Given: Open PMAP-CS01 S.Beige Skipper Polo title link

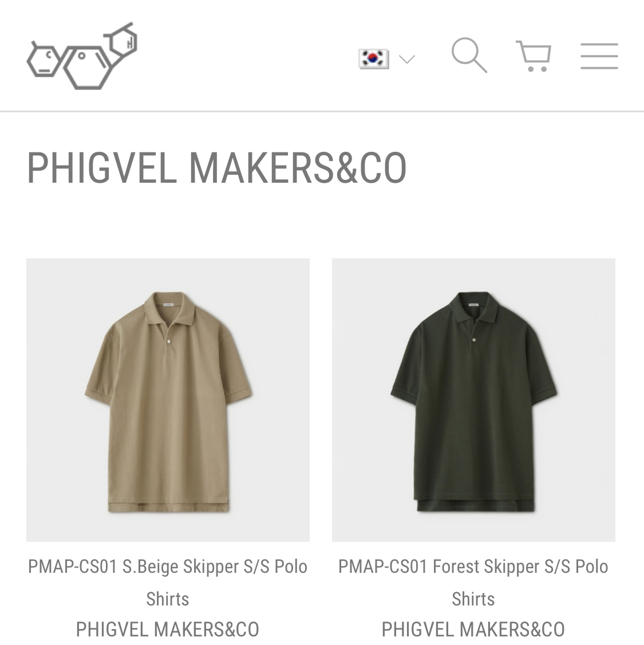Looking at the screenshot, I should click(x=168, y=583).
